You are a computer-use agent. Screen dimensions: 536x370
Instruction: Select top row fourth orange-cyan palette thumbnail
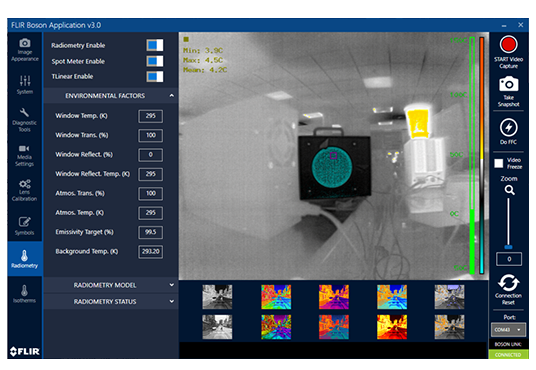pos(392,297)
